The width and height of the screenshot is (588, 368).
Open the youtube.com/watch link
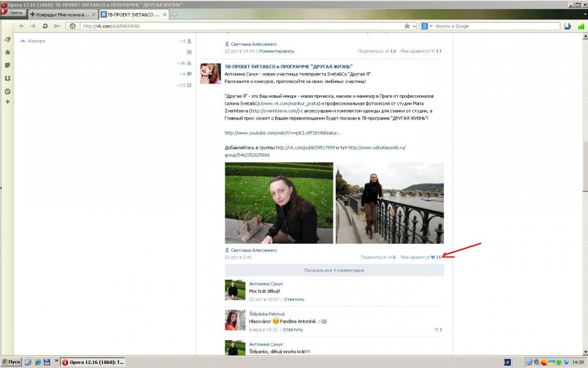pyautogui.click(x=282, y=133)
